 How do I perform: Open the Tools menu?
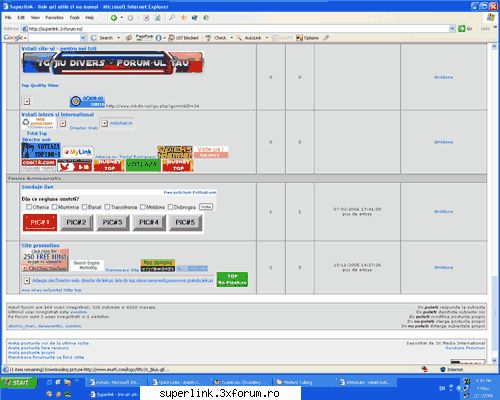[75, 17]
